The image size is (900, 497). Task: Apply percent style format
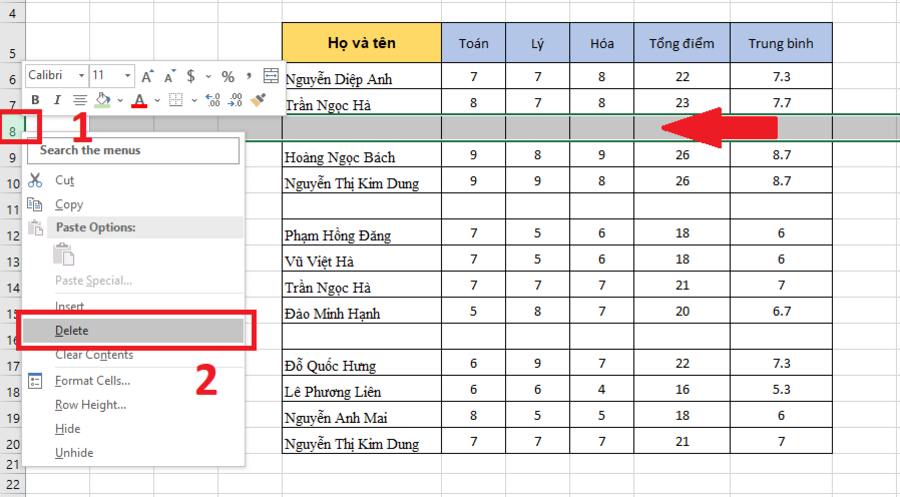pyautogui.click(x=228, y=76)
